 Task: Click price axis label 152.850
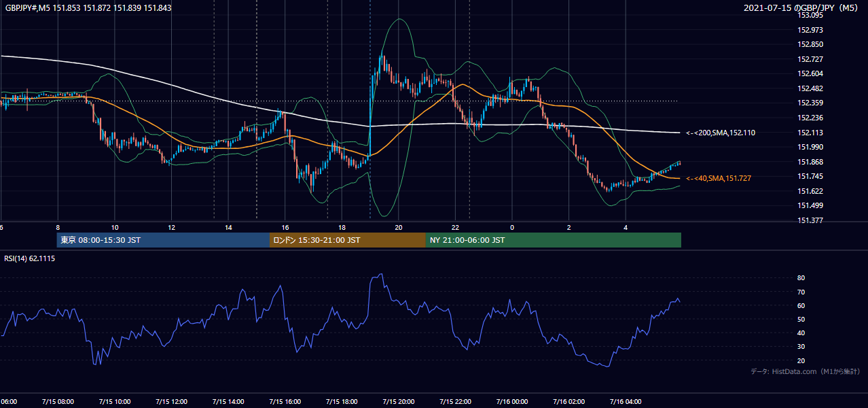pos(810,44)
